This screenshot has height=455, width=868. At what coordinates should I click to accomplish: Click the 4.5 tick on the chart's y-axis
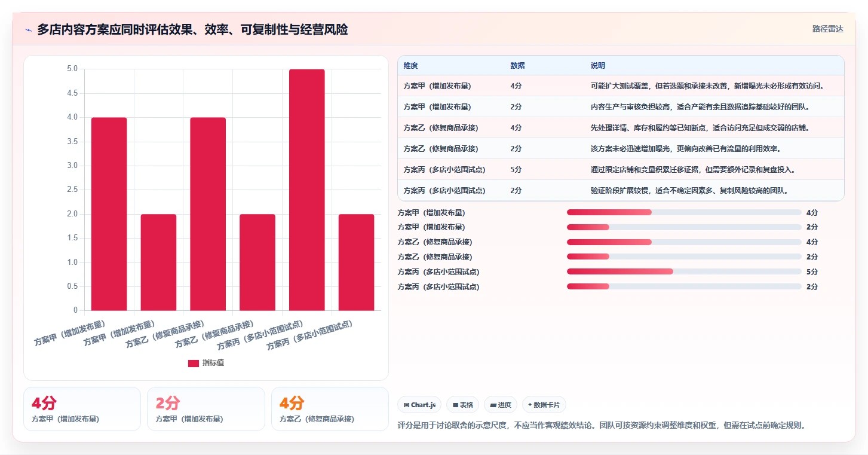72,93
